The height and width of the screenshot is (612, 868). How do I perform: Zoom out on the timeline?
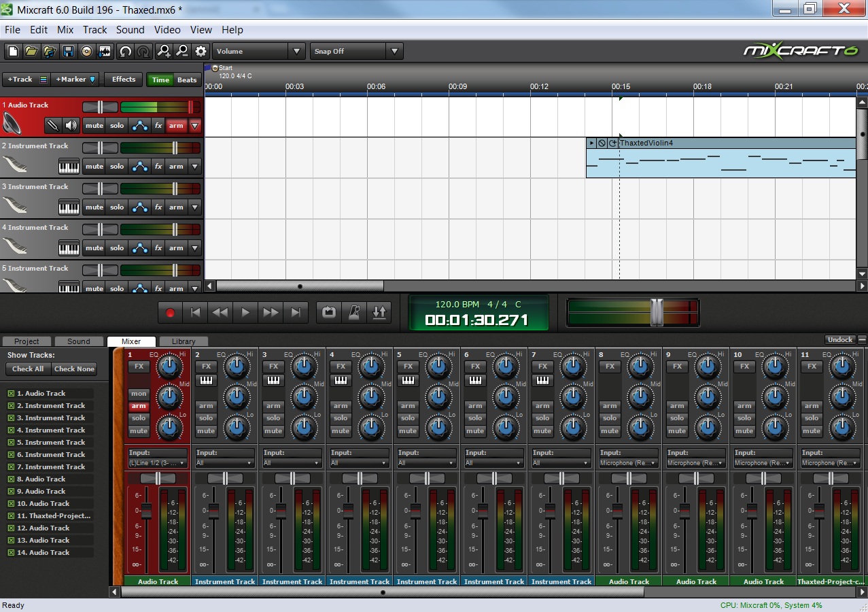tap(182, 51)
